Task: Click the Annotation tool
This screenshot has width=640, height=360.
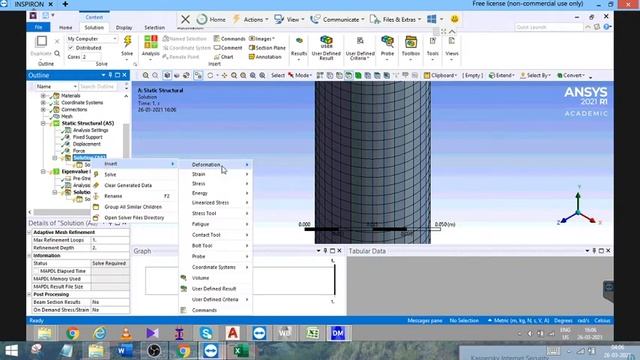Action: 265,57
